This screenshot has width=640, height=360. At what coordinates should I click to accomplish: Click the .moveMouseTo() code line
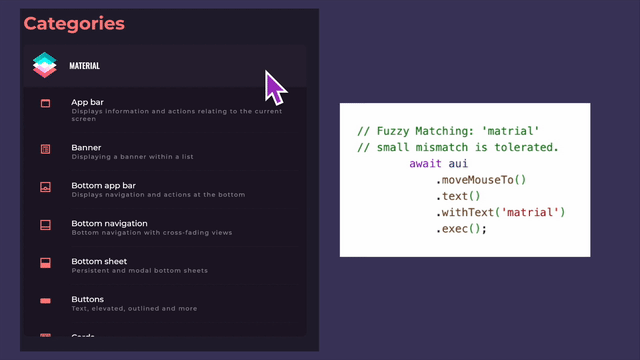(481, 180)
